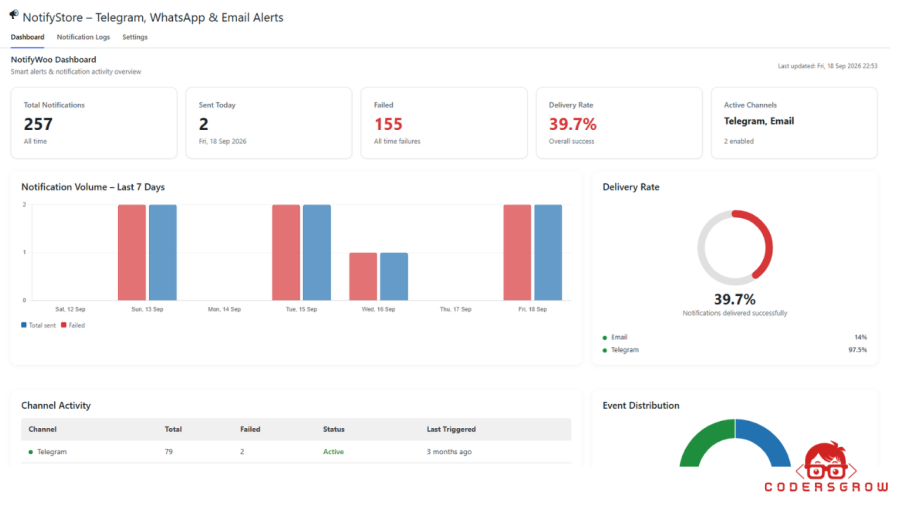Click the blue total bar for Fri, 18 Sep
Viewport: 900px width, 506px height.
click(548, 252)
